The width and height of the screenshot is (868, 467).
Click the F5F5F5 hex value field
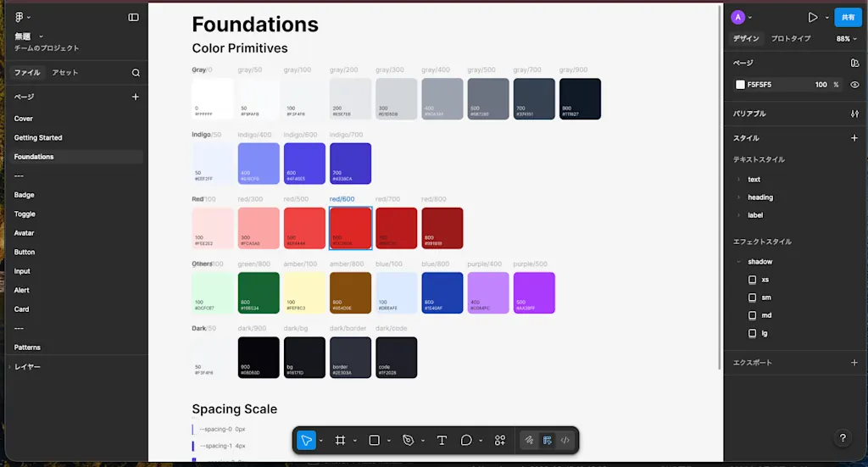pyautogui.click(x=759, y=85)
